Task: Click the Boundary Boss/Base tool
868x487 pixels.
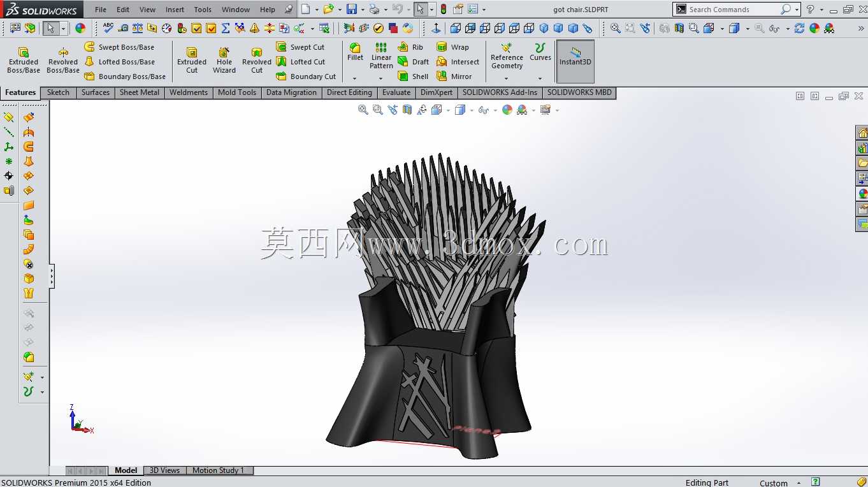Action: [x=125, y=76]
